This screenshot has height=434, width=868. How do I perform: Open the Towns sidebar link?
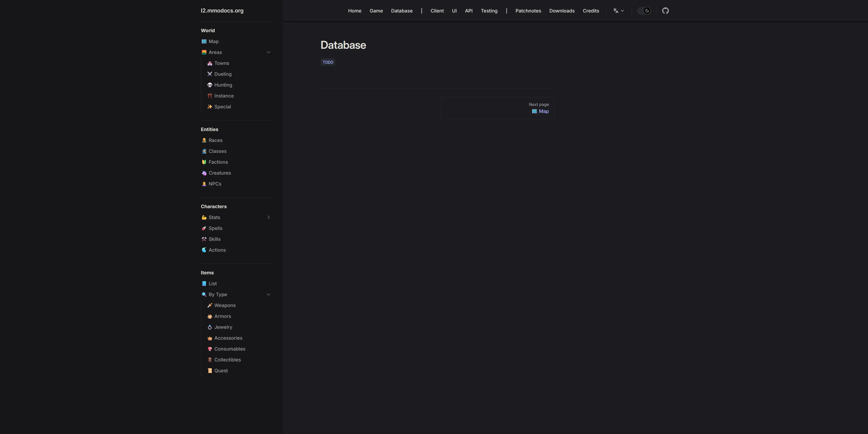tap(221, 63)
